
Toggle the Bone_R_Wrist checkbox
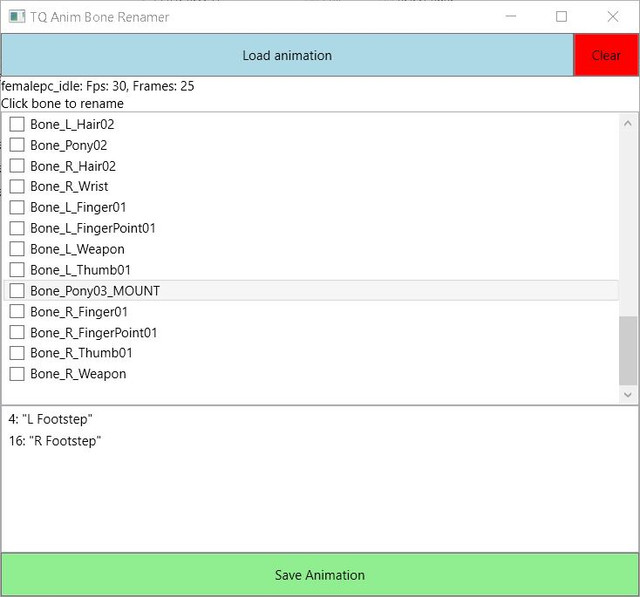[17, 186]
